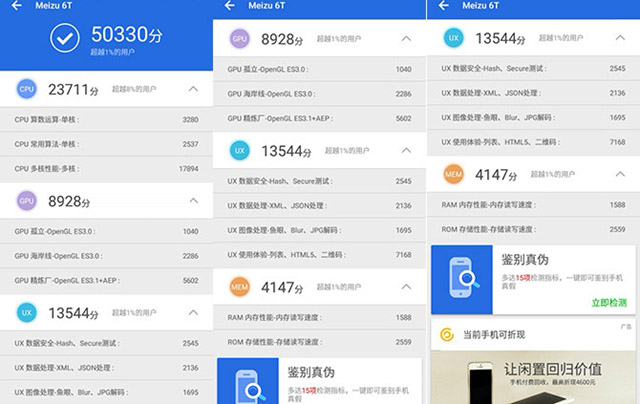
Task: Tap the orange MEM badge in middle screenshot
Action: point(240,287)
